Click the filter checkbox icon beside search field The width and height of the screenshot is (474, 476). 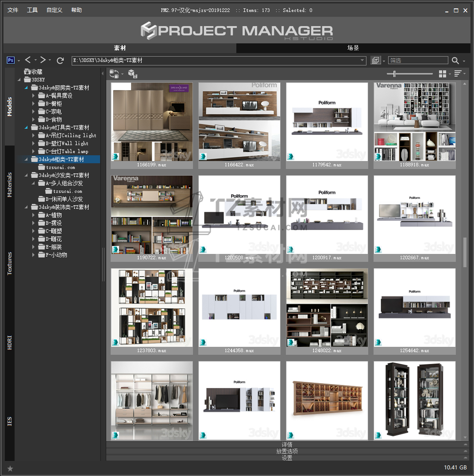click(x=376, y=61)
